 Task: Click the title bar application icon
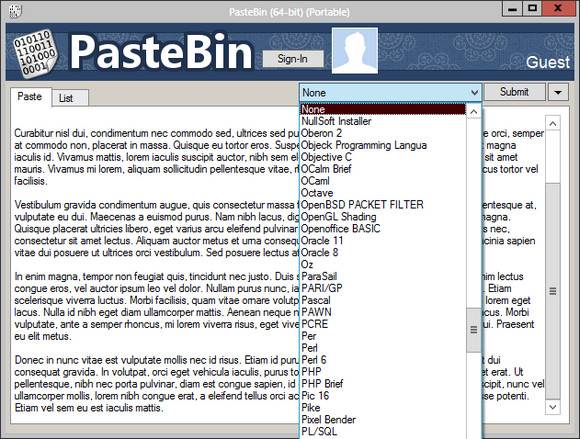tap(16, 11)
